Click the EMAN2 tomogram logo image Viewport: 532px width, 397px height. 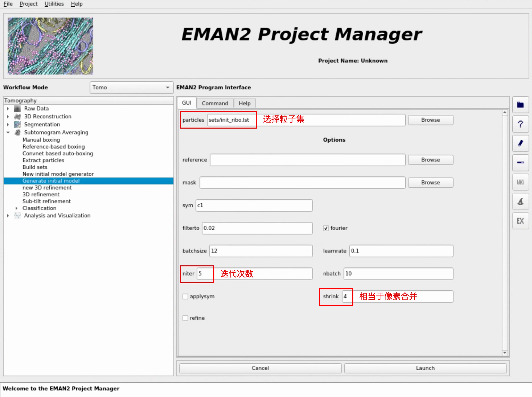(x=50, y=46)
